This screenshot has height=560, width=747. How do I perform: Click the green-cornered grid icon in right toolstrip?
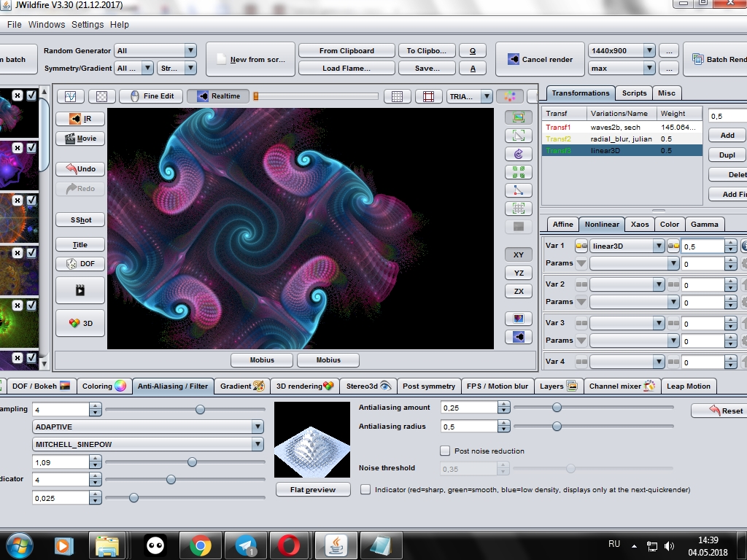tap(519, 208)
